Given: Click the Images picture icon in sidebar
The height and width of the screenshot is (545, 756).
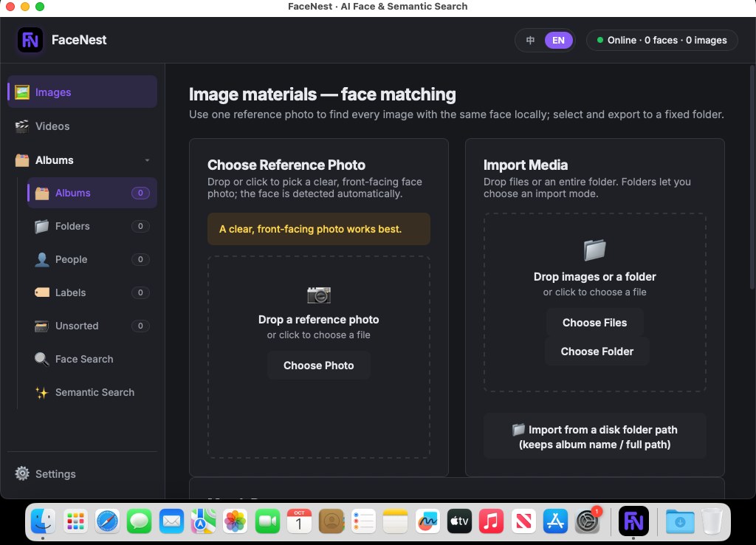Looking at the screenshot, I should pos(21,92).
